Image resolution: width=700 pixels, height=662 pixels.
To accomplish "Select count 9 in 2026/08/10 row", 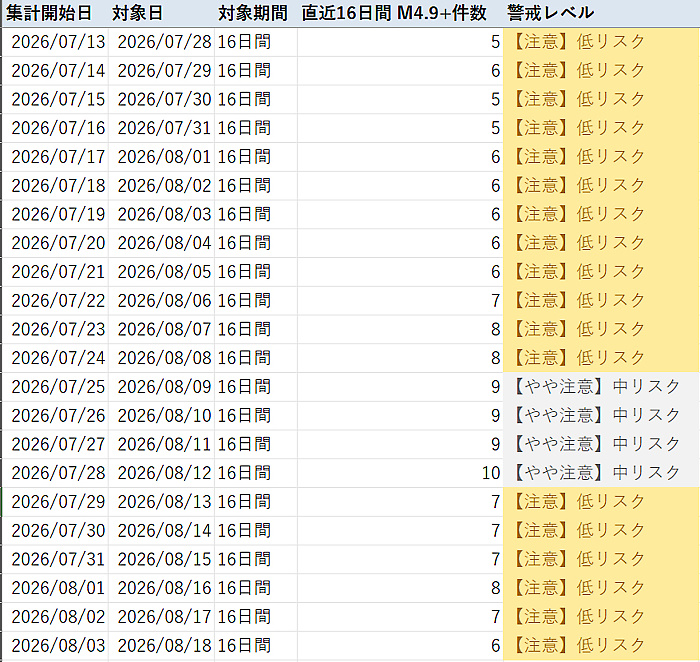I will coord(400,415).
